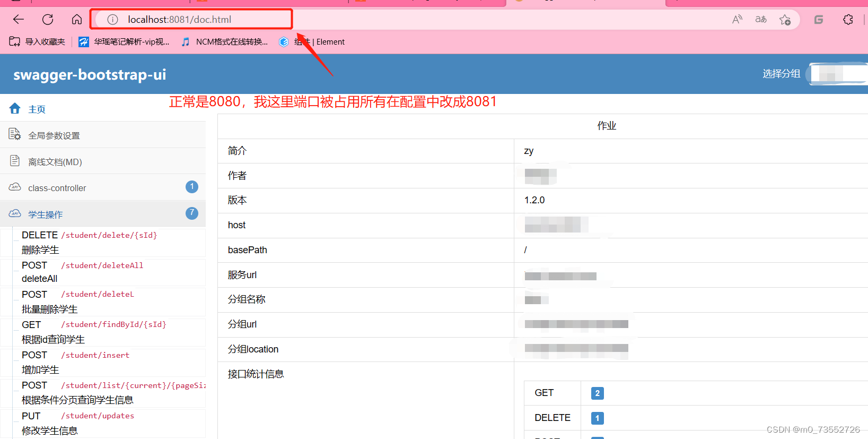868x439 pixels.
Task: Open browser extensions puzzle icon
Action: (x=848, y=20)
